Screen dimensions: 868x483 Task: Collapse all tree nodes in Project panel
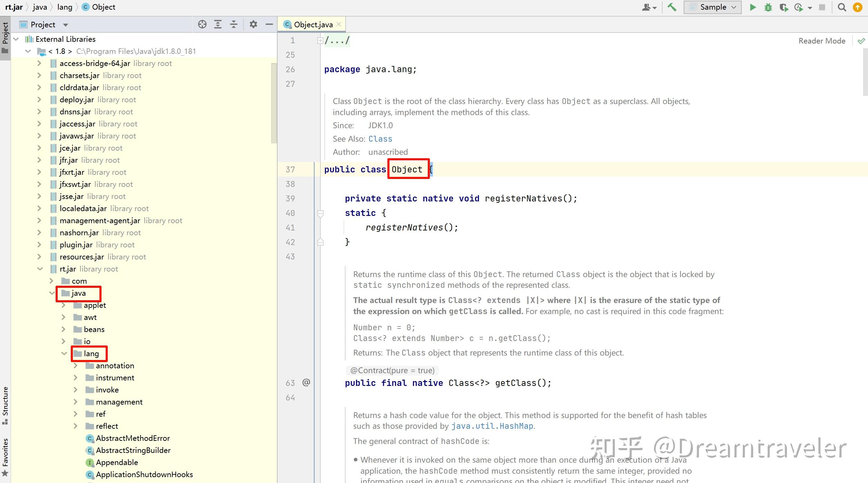234,24
